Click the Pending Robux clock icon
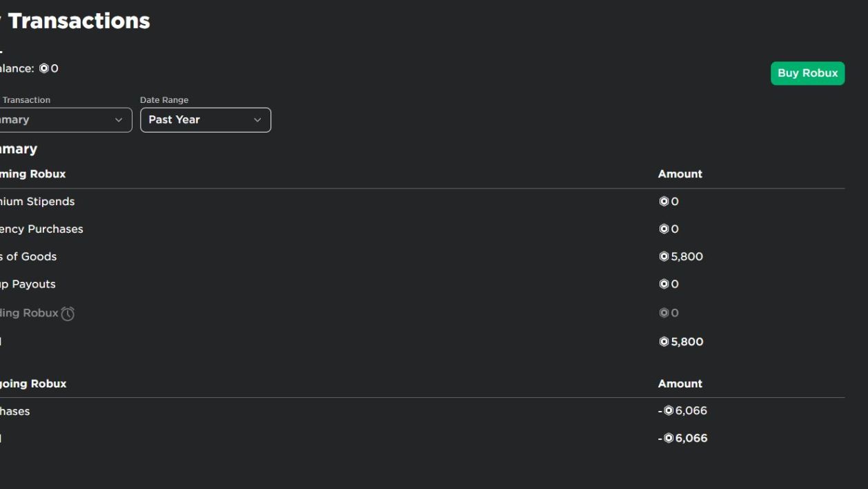Screen dimensions: 868x489 pos(68,314)
